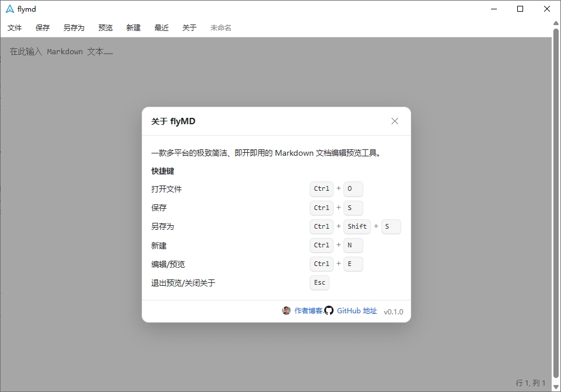Create a new document with 新建

pyautogui.click(x=134, y=27)
